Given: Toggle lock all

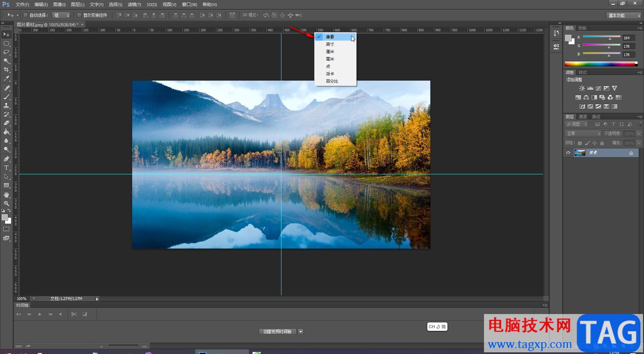Looking at the screenshot, I should pos(602,143).
